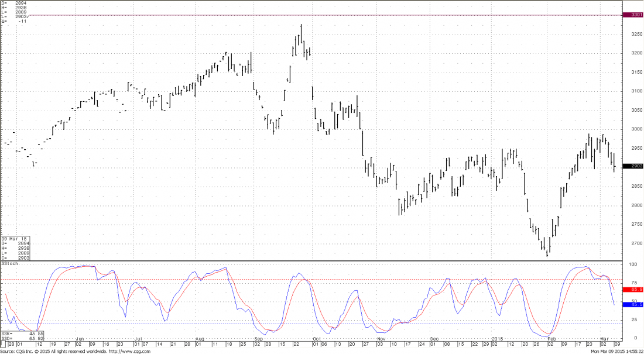Open the www.cqg.com source link
The width and height of the screenshot is (644, 354).
point(133,351)
